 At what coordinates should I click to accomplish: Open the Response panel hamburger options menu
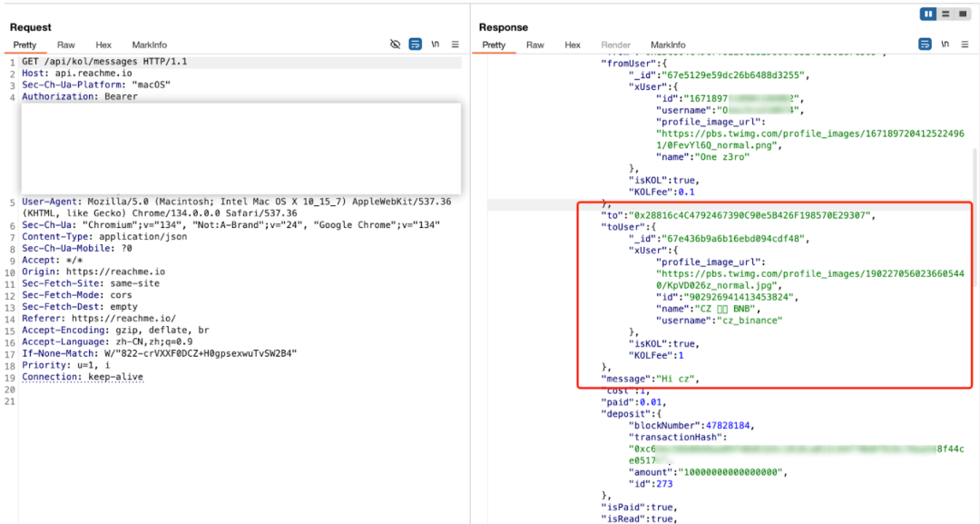tap(964, 44)
